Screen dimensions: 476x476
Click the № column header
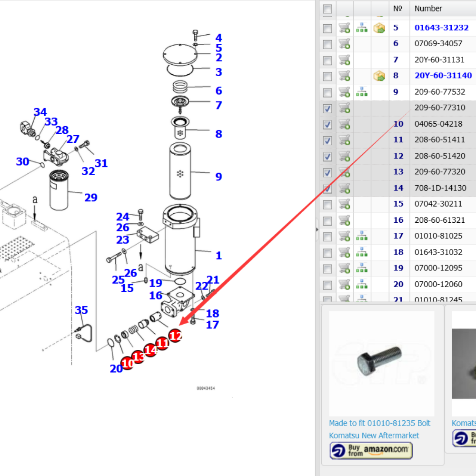398,9
